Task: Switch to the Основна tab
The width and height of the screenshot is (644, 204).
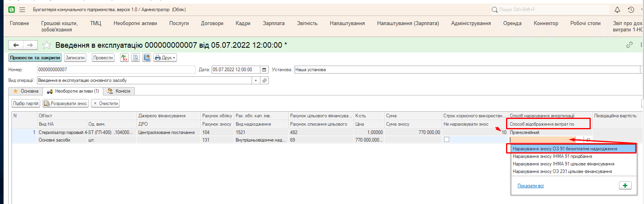Action: 26,91
